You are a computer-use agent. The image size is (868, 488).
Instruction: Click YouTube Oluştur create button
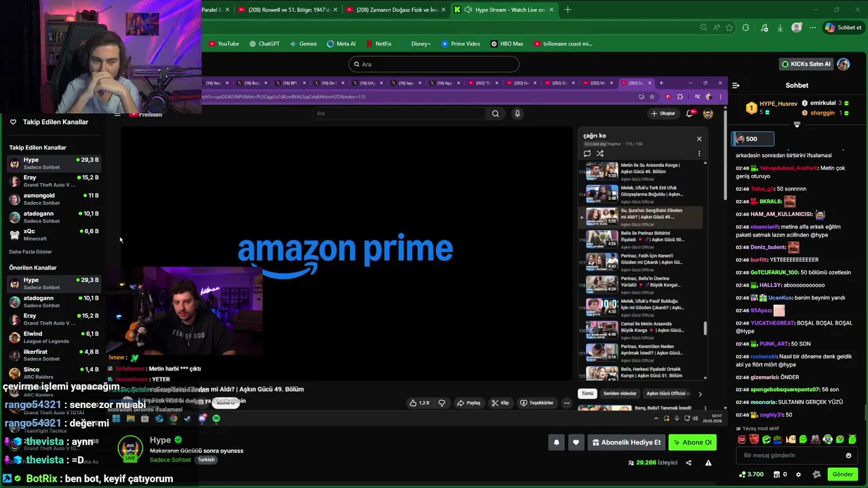663,113
